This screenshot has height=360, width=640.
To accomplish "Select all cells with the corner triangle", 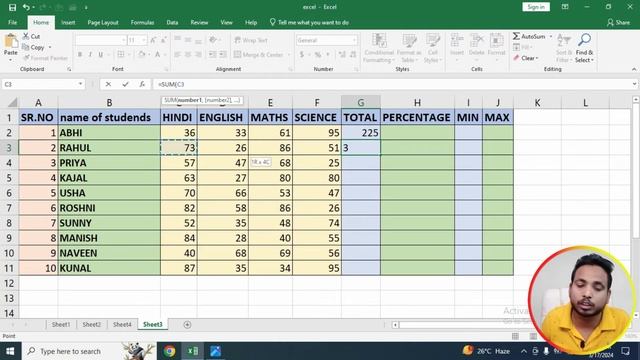I will pos(12,102).
